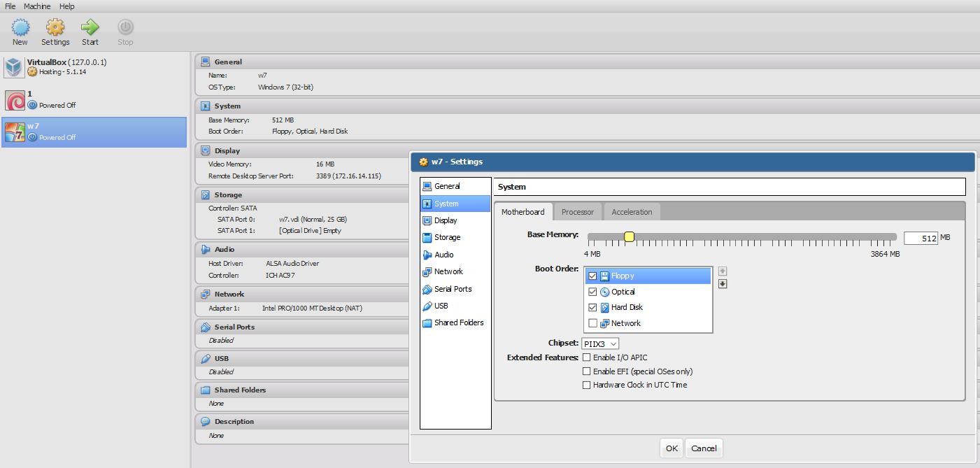Viewport: 980px width, 468px height.
Task: Click the gear icon in Settings title bar
Action: pyautogui.click(x=423, y=162)
